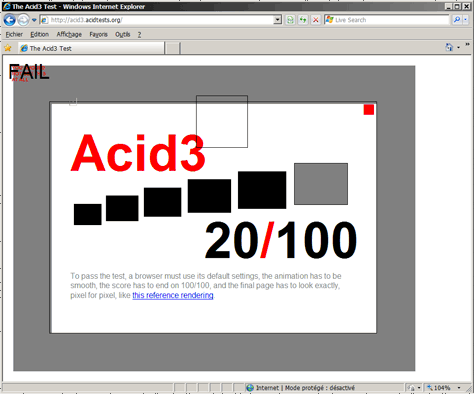Open Favorites Center via the star icon

8,48
